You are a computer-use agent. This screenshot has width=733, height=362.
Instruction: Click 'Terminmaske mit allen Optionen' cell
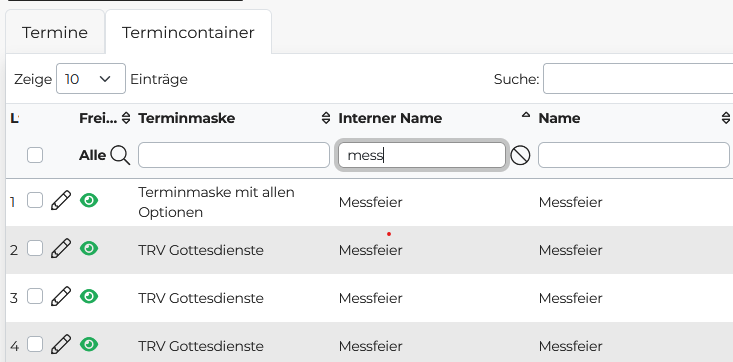pyautogui.click(x=216, y=202)
